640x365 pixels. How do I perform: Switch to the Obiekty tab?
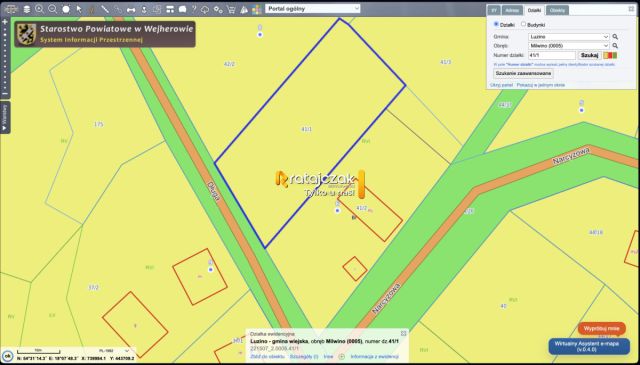point(557,10)
